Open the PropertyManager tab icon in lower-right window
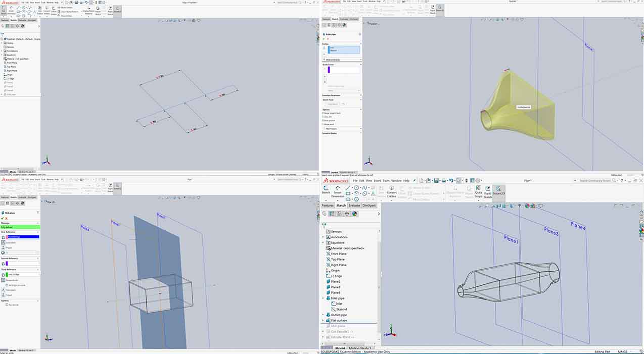This screenshot has width=644, height=354. tap(332, 214)
